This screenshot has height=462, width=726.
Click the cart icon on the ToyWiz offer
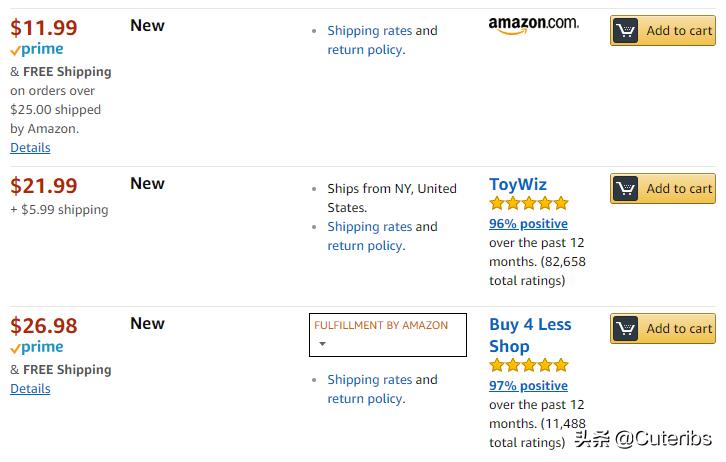point(627,189)
